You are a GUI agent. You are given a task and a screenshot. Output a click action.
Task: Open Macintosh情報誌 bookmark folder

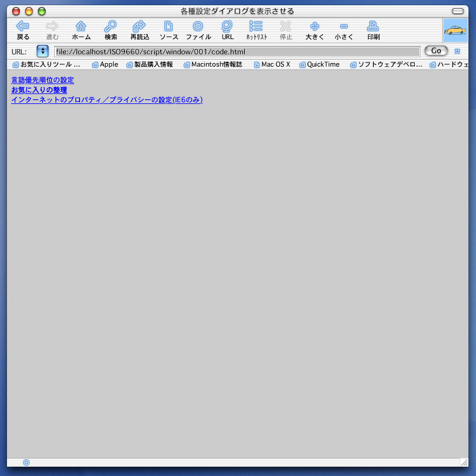(213, 65)
